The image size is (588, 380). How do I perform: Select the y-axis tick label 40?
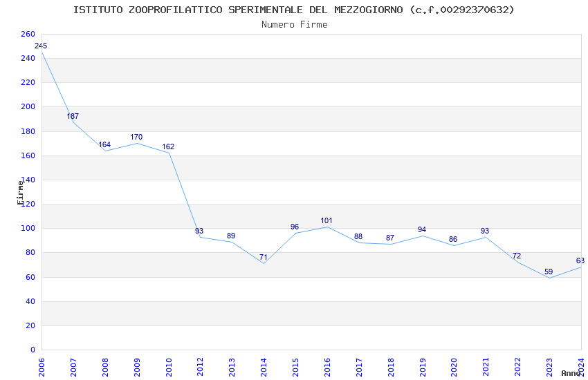click(30, 301)
